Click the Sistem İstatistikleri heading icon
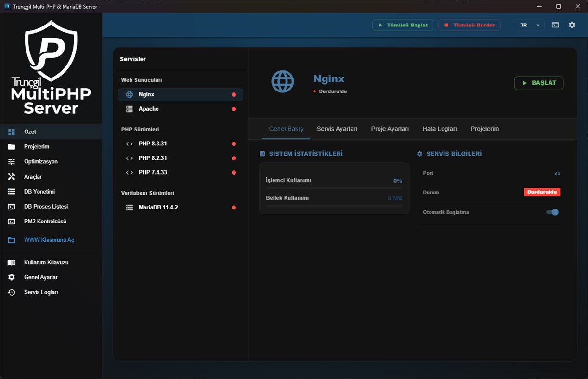The width and height of the screenshot is (588, 379). [262, 154]
